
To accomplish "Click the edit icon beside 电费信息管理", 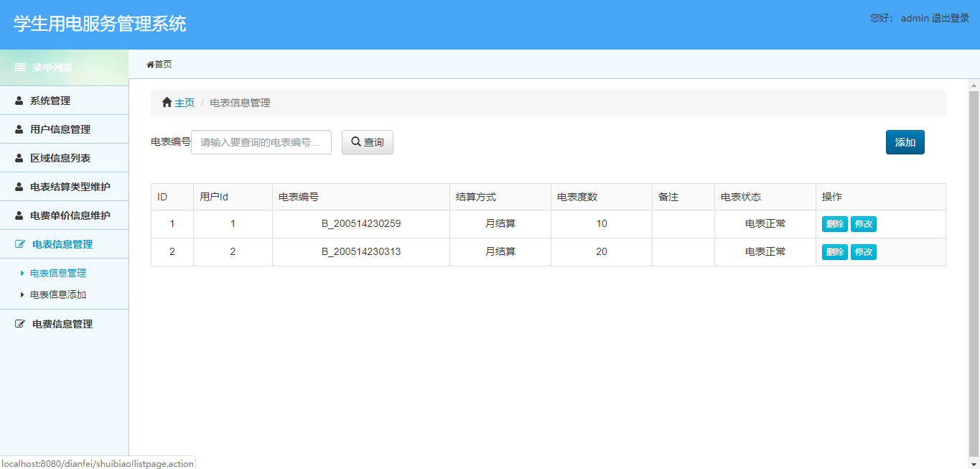I will pyautogui.click(x=20, y=324).
